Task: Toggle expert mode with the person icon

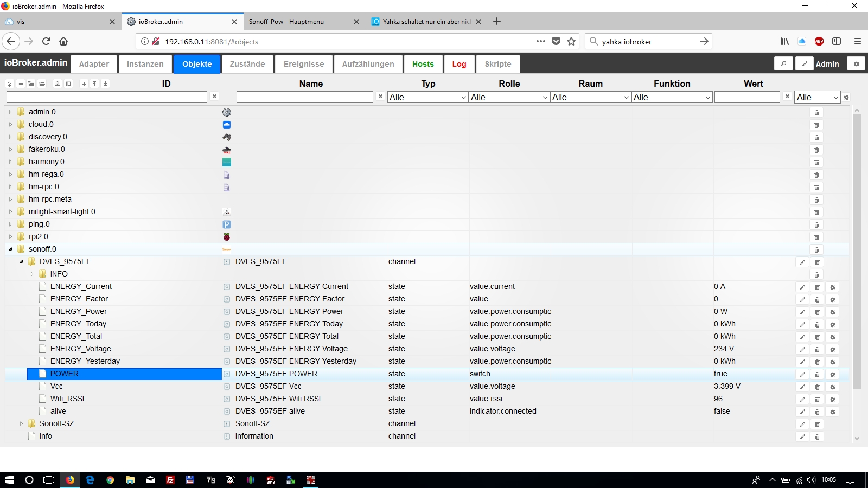Action: [58, 84]
